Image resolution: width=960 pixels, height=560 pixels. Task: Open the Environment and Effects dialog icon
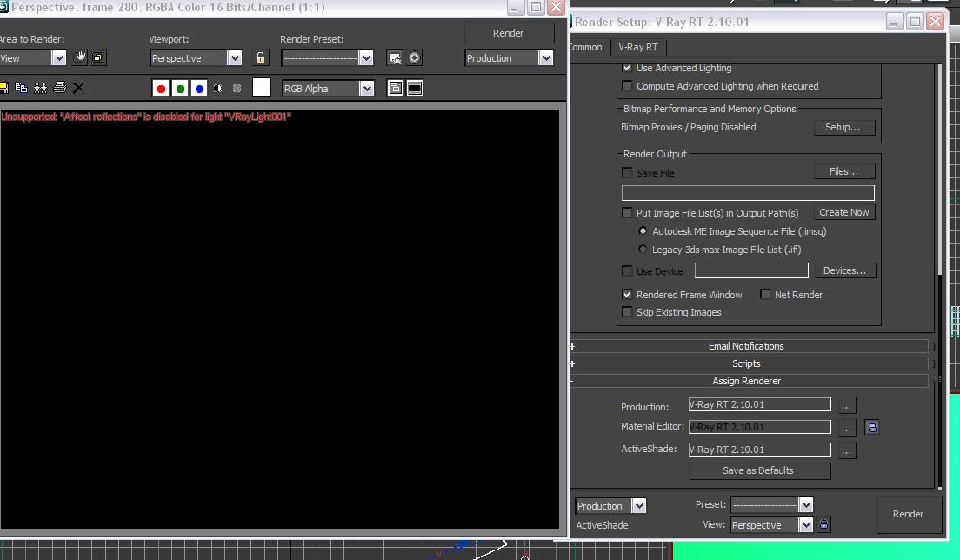coord(415,57)
